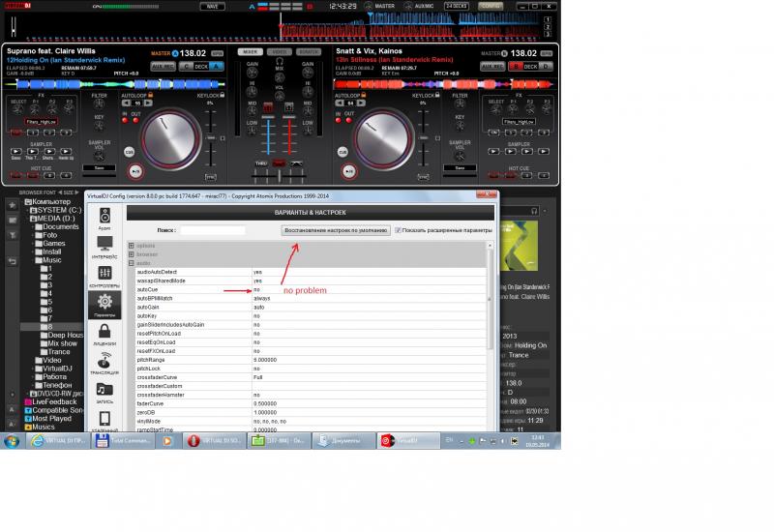Click the right deck CUE button
The image size is (774, 532).
342,152
